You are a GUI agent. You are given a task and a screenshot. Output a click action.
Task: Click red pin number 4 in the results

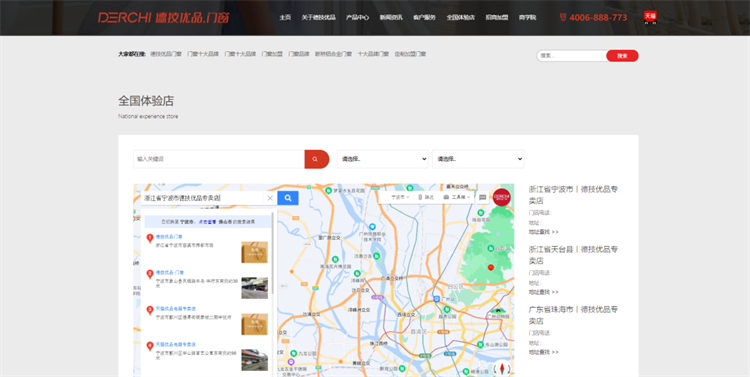click(x=150, y=345)
